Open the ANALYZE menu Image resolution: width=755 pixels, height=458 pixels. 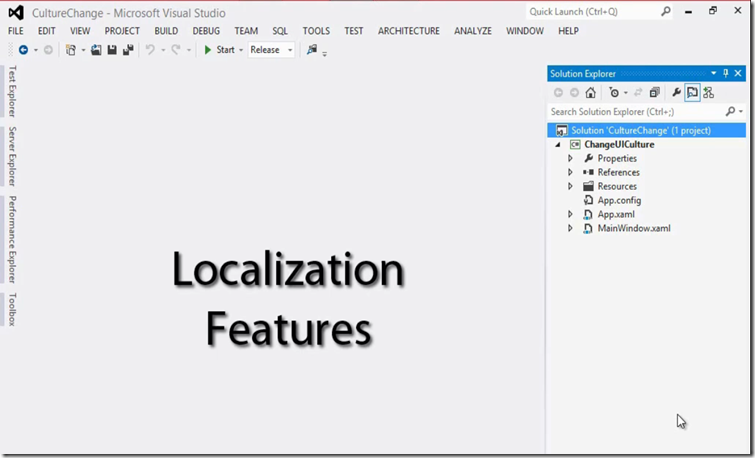(473, 31)
